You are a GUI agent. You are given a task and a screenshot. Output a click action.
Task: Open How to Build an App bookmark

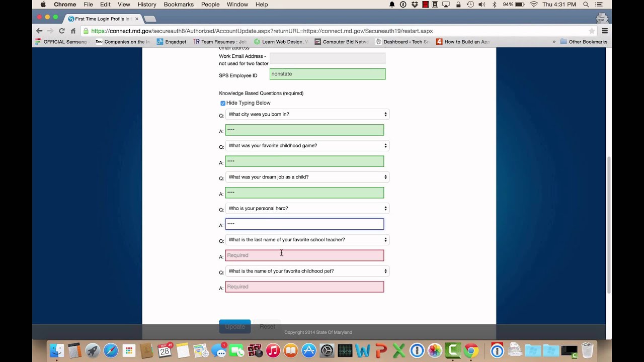(463, 42)
